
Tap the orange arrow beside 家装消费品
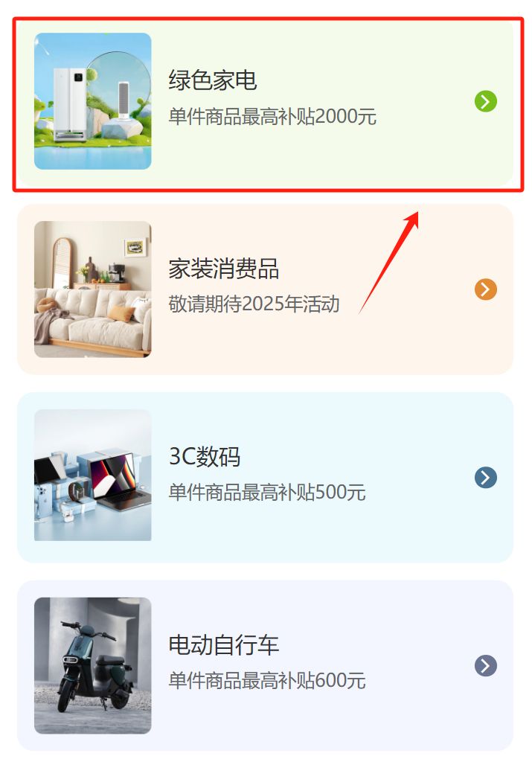pyautogui.click(x=486, y=289)
